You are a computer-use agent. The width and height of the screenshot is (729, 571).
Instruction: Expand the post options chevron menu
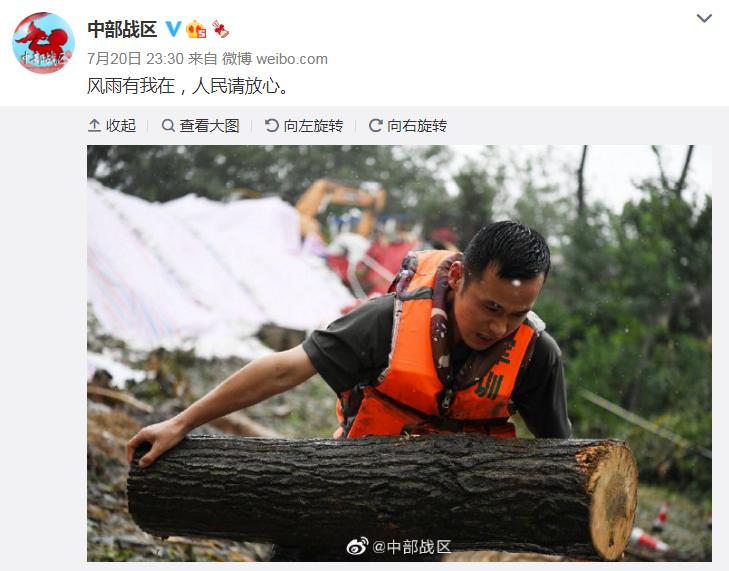pos(704,19)
